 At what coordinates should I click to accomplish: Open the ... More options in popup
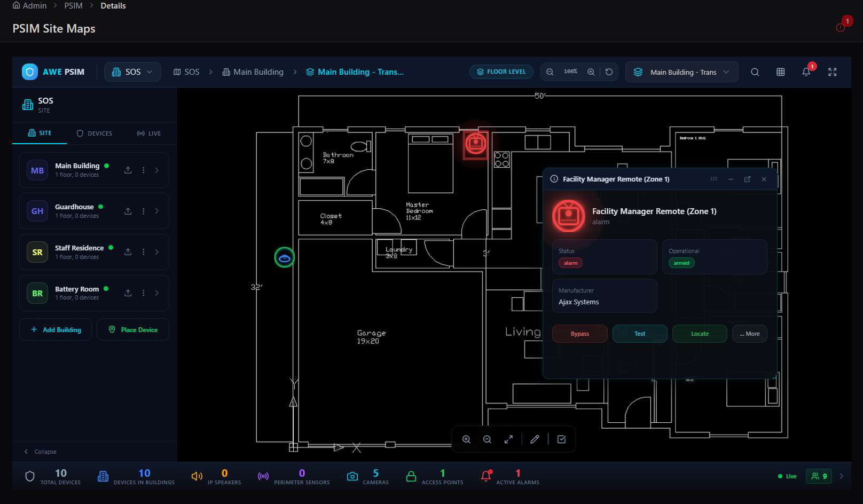(750, 334)
